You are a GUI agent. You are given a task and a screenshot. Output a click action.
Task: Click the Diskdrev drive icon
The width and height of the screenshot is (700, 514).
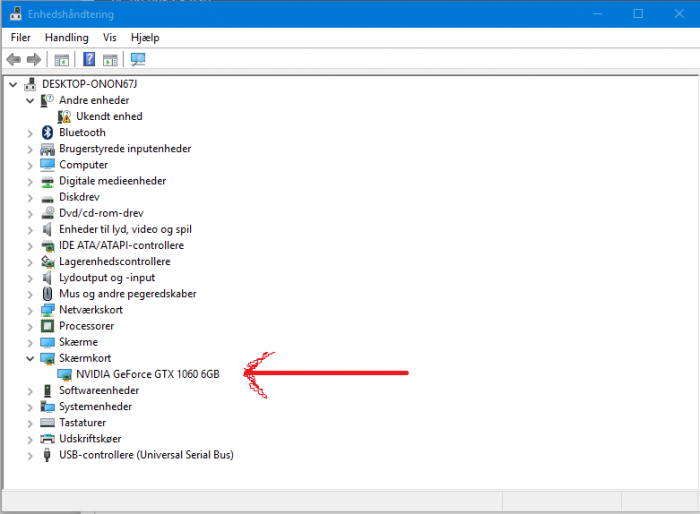tap(47, 198)
